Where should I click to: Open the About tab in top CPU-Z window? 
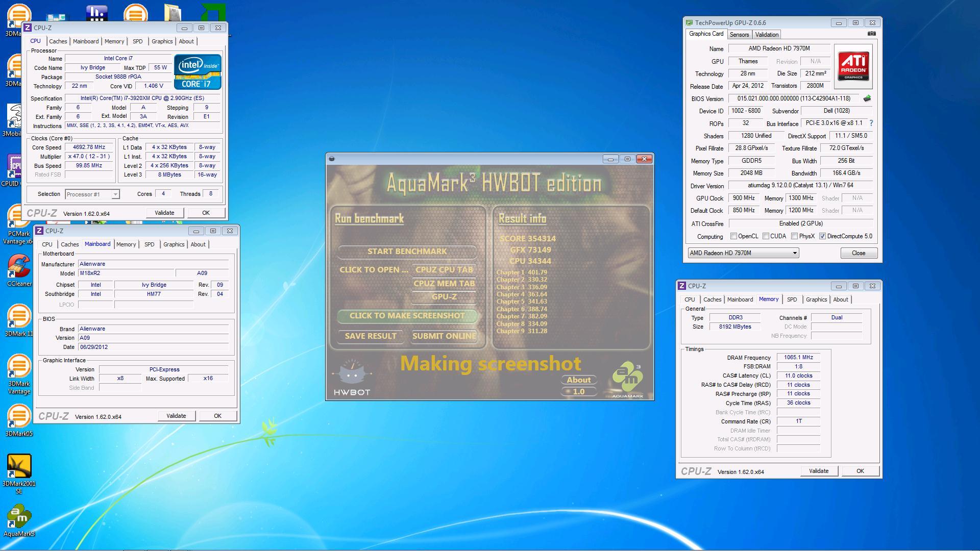pyautogui.click(x=186, y=41)
